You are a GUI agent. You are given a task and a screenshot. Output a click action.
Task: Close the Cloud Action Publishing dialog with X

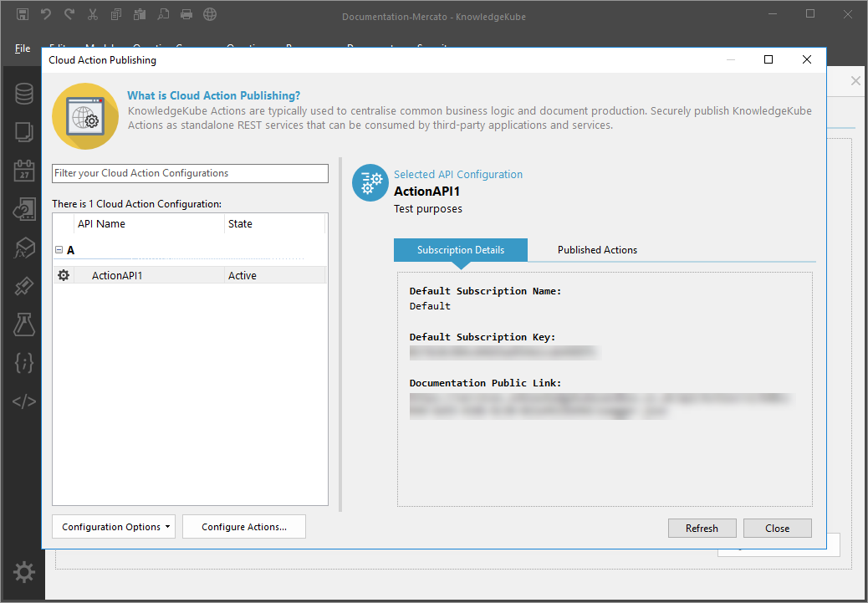click(x=807, y=60)
